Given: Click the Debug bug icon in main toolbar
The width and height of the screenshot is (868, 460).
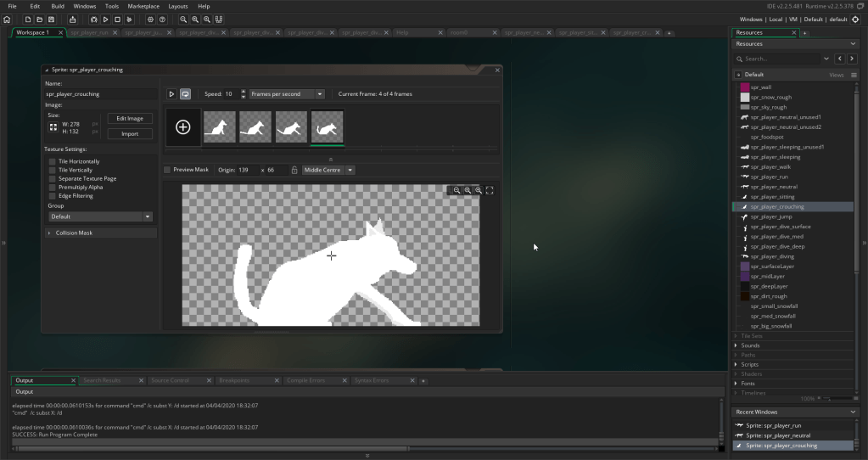Looking at the screenshot, I should pos(92,19).
